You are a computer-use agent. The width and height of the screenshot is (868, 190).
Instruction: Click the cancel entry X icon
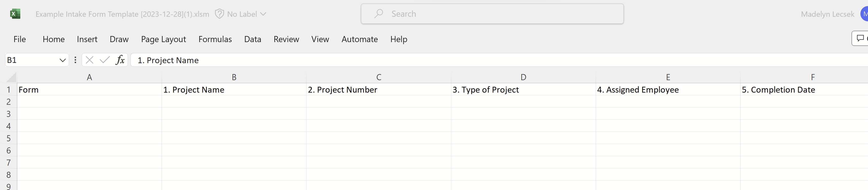pyautogui.click(x=90, y=60)
